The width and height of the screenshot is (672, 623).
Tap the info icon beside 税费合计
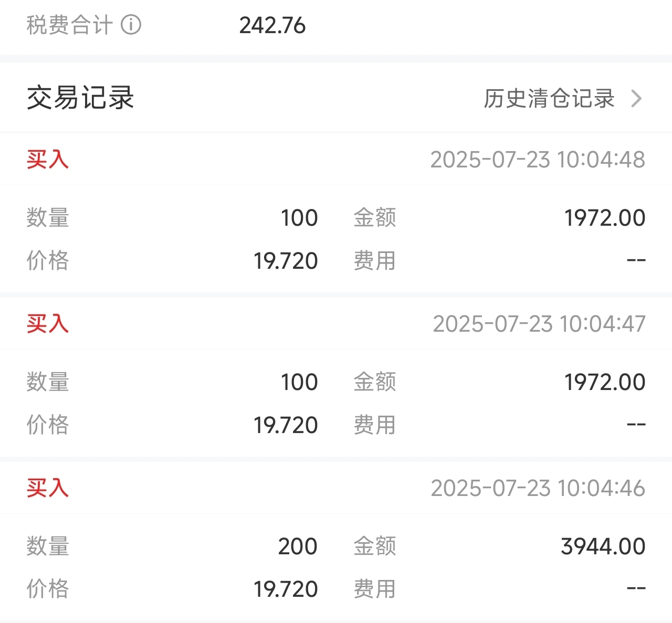(131, 25)
